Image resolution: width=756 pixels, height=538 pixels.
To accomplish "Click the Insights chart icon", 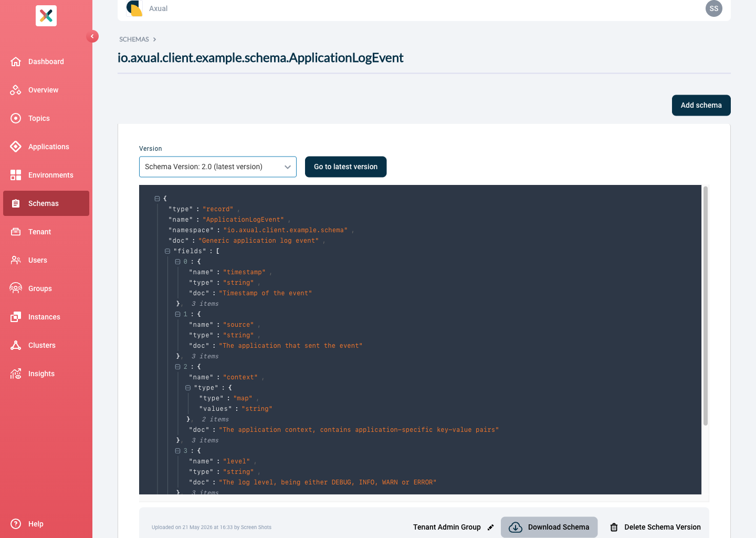I will pyautogui.click(x=16, y=374).
